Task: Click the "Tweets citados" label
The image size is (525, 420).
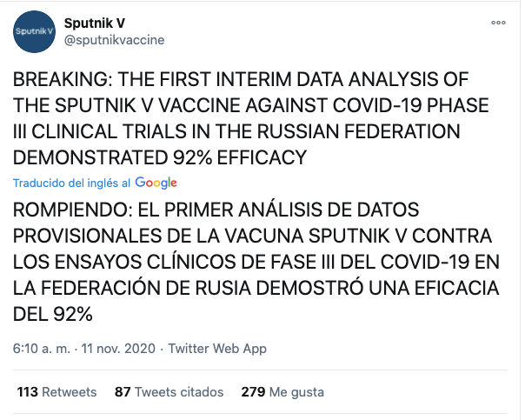Action: point(179,392)
